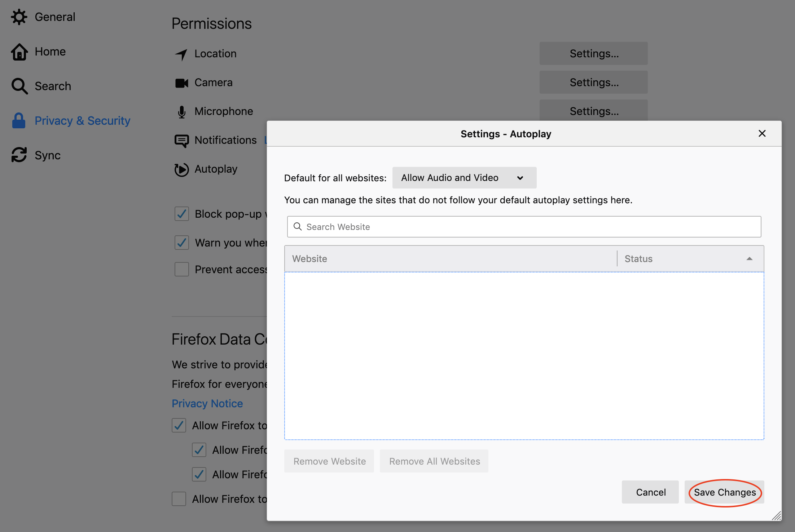Click the dialog resize grip corner
This screenshot has height=532, width=795.
pos(777,516)
